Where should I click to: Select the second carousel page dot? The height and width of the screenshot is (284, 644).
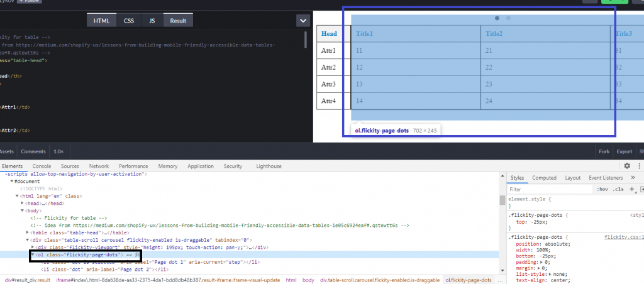[508, 18]
